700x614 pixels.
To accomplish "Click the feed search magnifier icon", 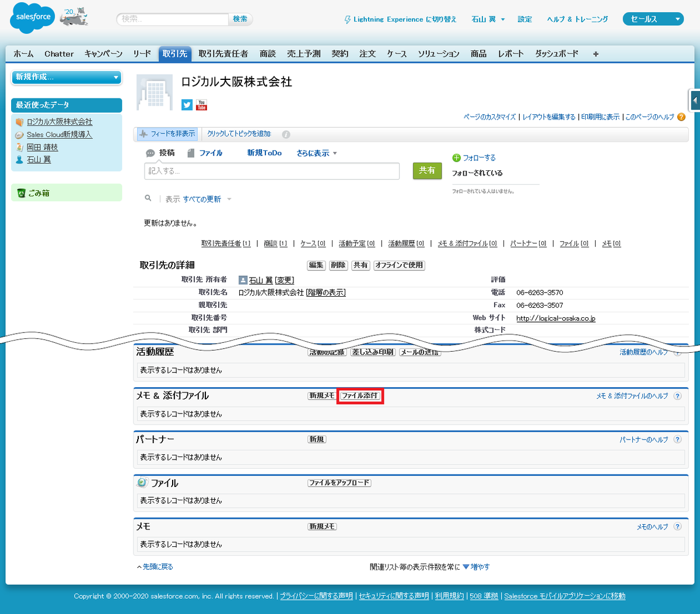I will [x=149, y=199].
